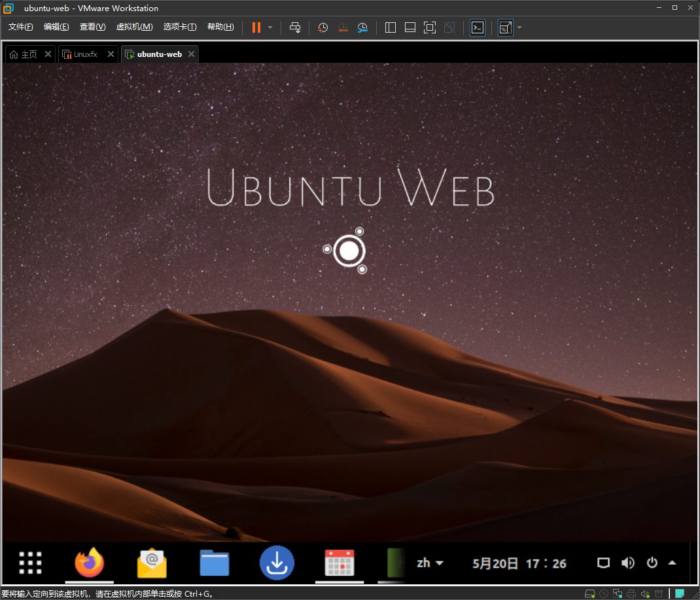This screenshot has height=600, width=700.
Task: Open the zh input language dropdown
Action: pyautogui.click(x=430, y=563)
